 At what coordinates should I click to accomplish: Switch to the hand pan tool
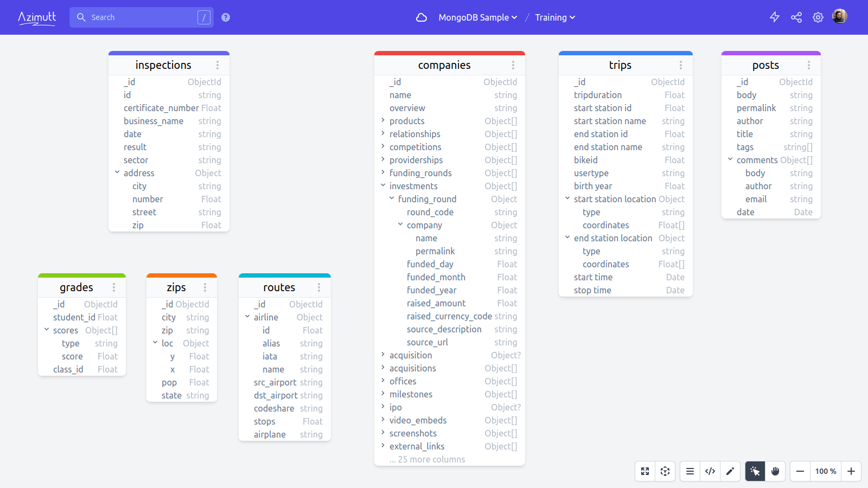pos(775,471)
